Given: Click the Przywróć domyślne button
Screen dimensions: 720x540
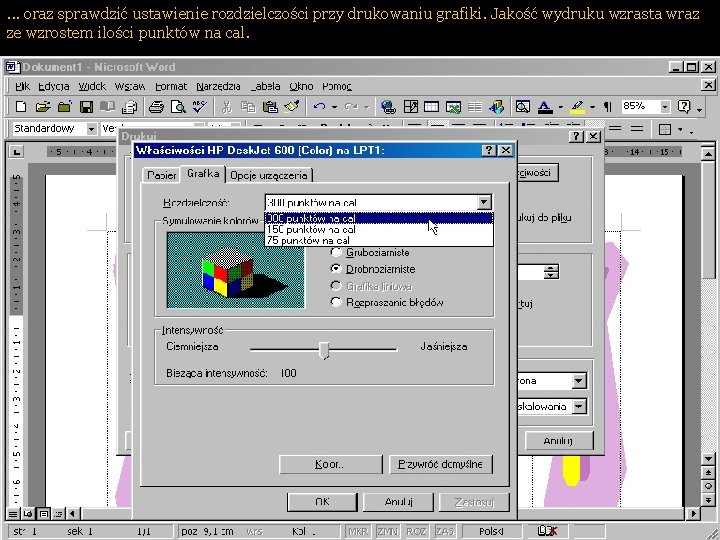Looking at the screenshot, I should pos(441,464).
